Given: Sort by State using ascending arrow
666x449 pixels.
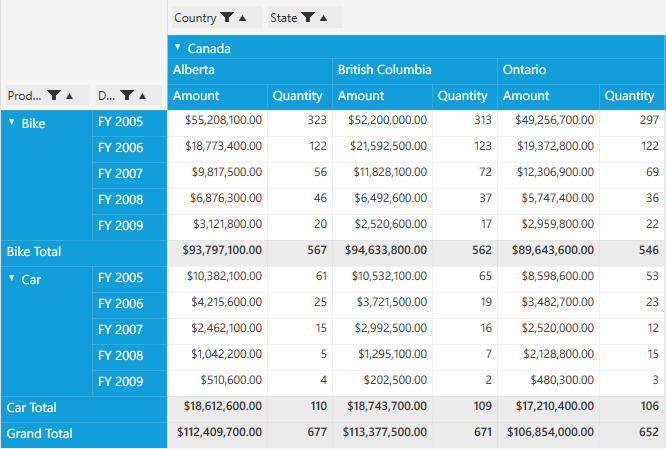Looking at the screenshot, I should coord(324,18).
